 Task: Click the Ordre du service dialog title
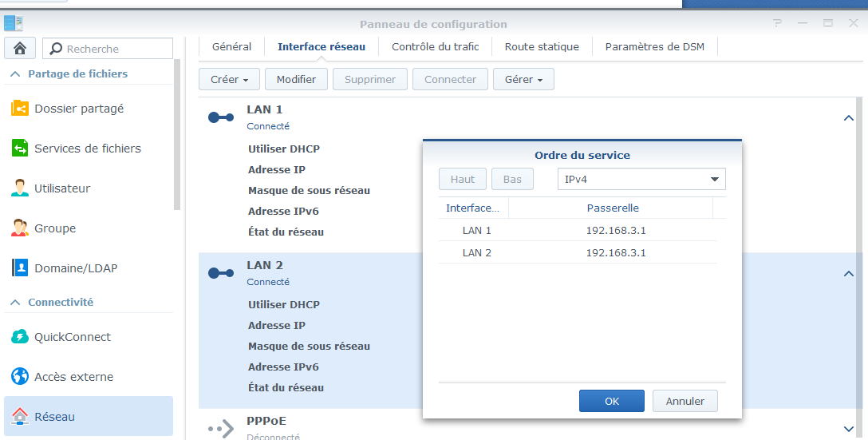click(582, 155)
